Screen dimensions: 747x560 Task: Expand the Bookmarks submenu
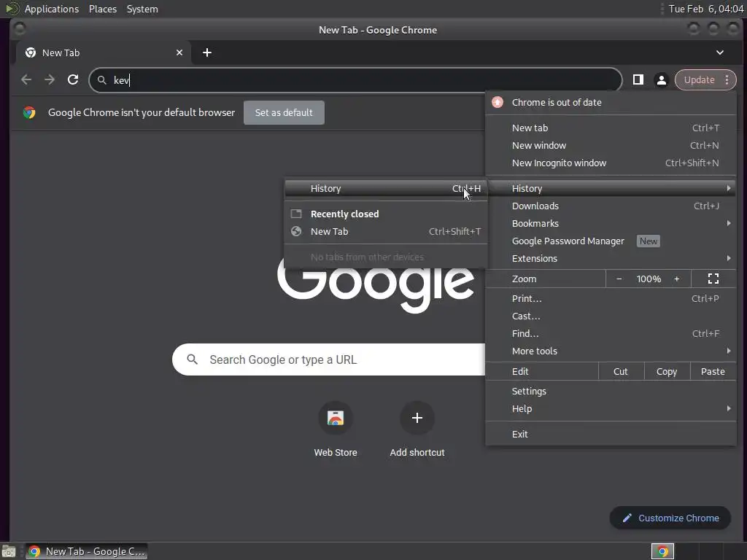point(611,223)
